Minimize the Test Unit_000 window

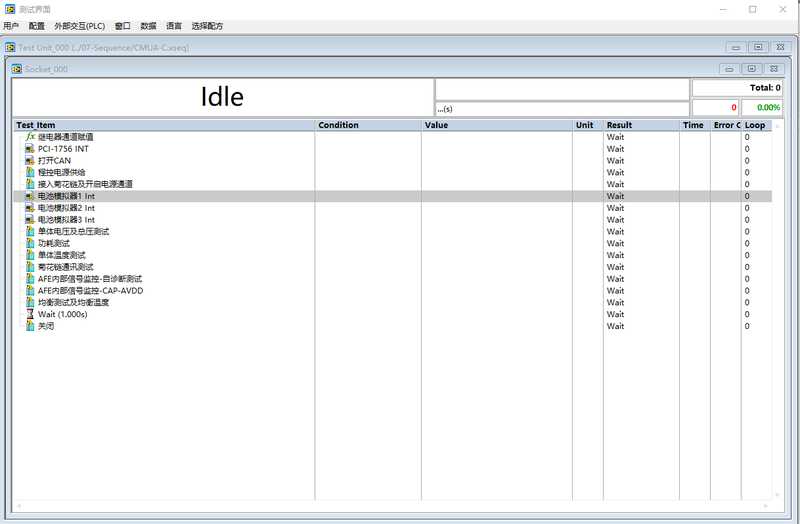(x=736, y=47)
